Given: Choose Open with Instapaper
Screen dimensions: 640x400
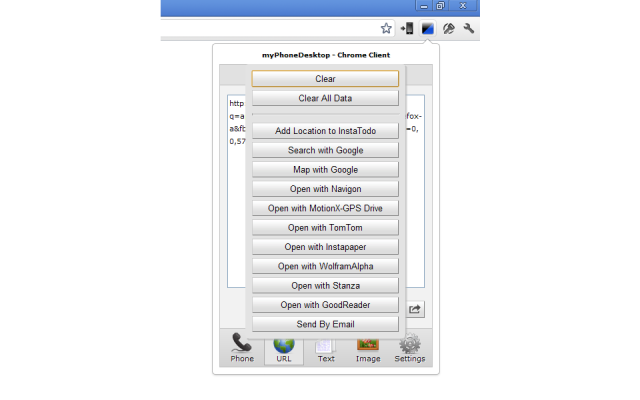Looking at the screenshot, I should click(325, 247).
